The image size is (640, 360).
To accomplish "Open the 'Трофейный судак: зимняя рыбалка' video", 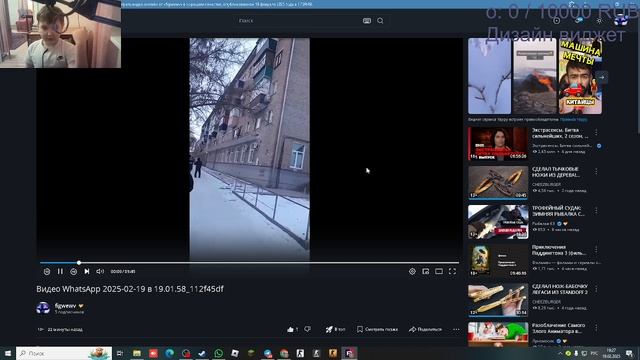I will pyautogui.click(x=558, y=211).
